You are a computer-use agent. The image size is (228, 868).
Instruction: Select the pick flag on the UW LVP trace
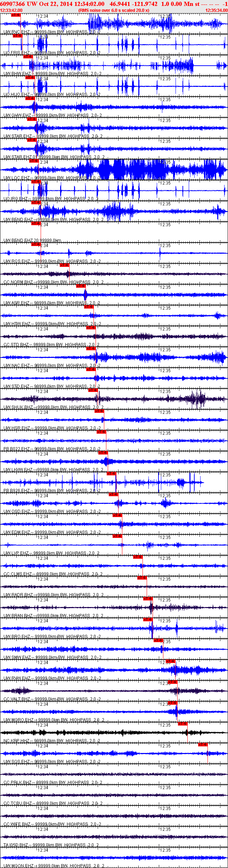point(117,536)
